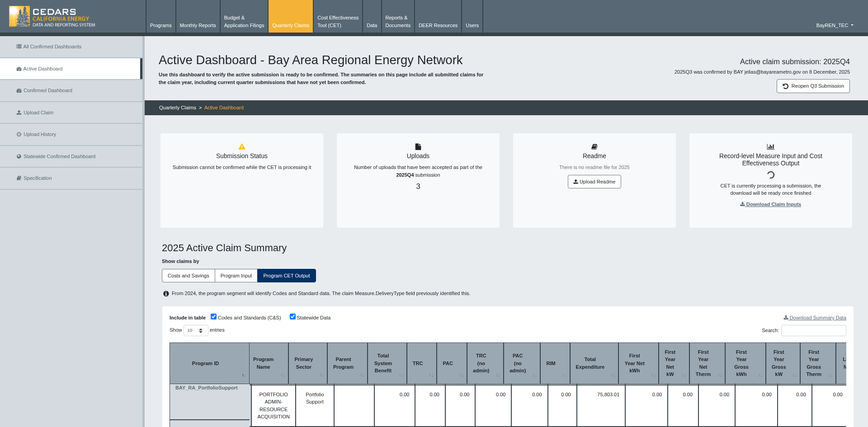Sort by First Year Gross kWh column
Viewport: 868px width, 427px height.
coord(745,363)
